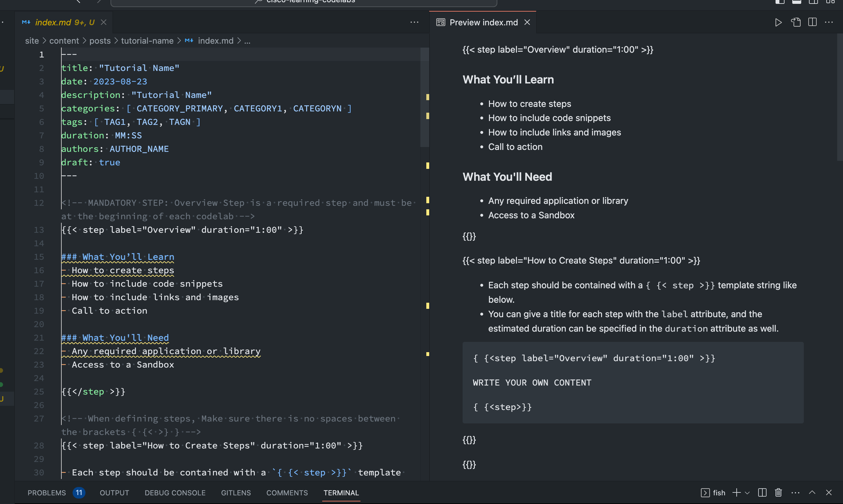Click 'CATEGORY_PRIMARY' in the categories line
Screen dimensions: 843x504
pyautogui.click(x=179, y=108)
